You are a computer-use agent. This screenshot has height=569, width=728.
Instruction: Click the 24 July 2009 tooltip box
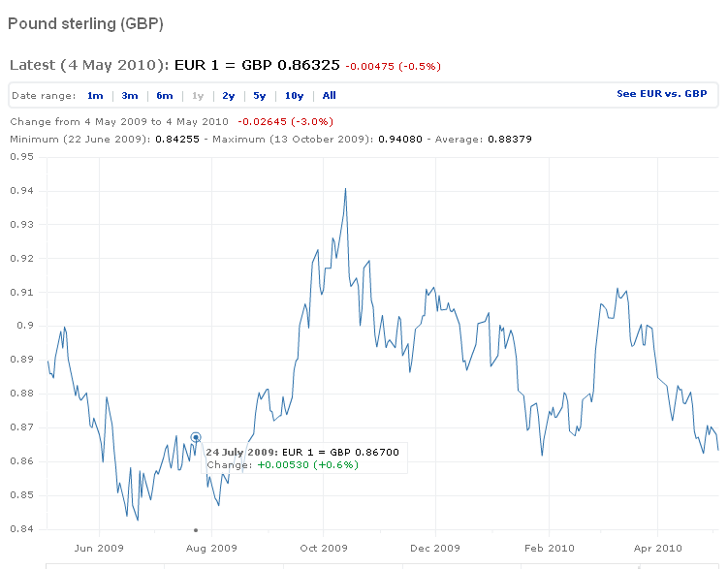(x=303, y=458)
